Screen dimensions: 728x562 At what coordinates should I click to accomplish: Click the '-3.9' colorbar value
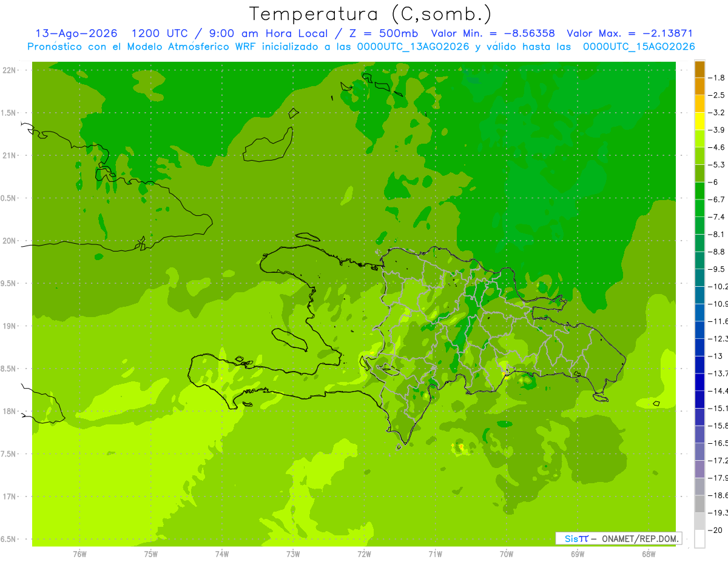pyautogui.click(x=717, y=130)
